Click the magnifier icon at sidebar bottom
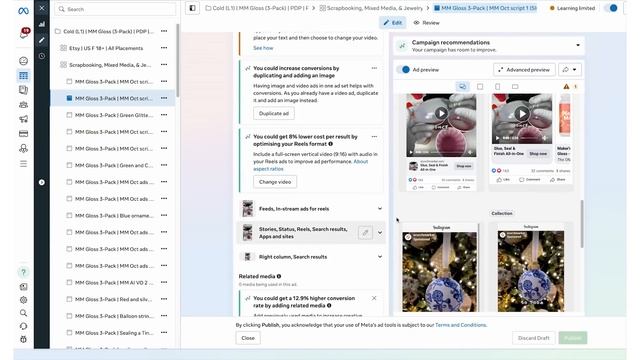 (23, 313)
